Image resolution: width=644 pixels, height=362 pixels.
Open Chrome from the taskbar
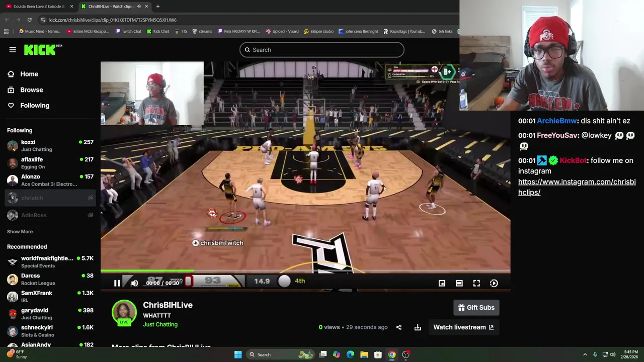point(391,354)
